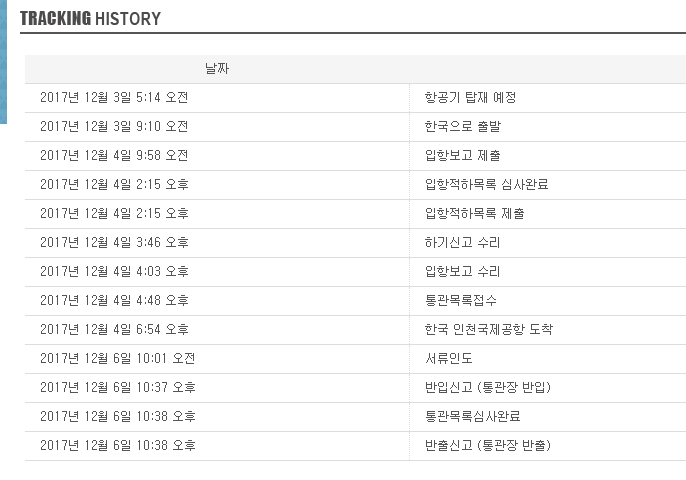The width and height of the screenshot is (686, 480).
Task: Click the 입항적하목록 심사완료 entry
Action: click(x=487, y=185)
